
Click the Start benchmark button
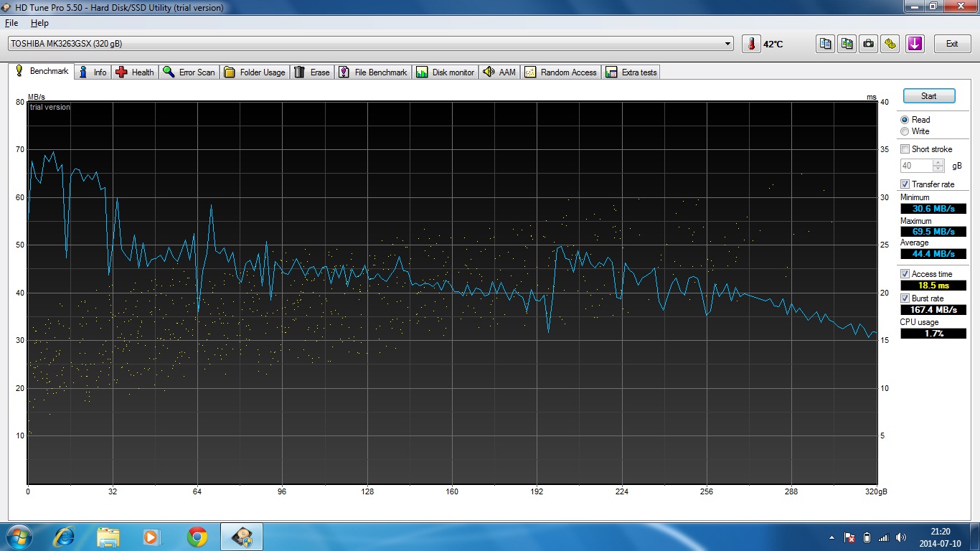929,96
